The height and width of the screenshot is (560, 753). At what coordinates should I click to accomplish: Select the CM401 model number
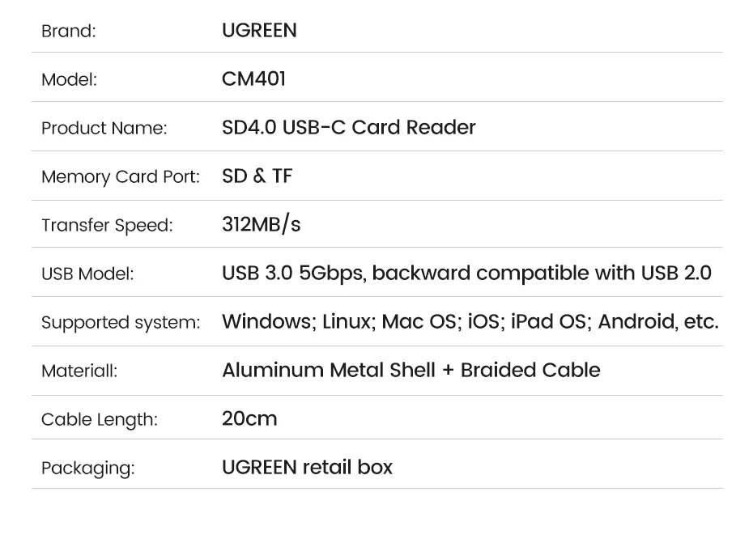[253, 78]
